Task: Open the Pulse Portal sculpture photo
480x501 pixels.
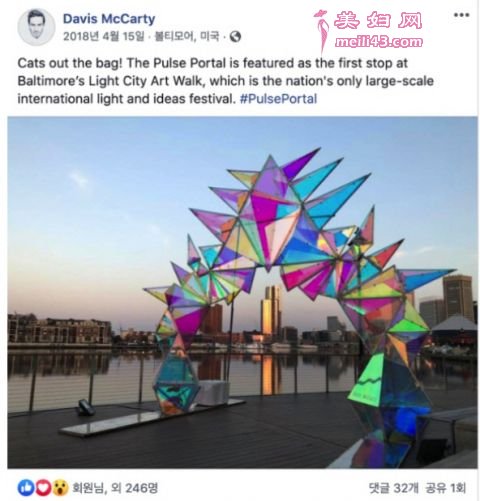Action: (x=242, y=292)
